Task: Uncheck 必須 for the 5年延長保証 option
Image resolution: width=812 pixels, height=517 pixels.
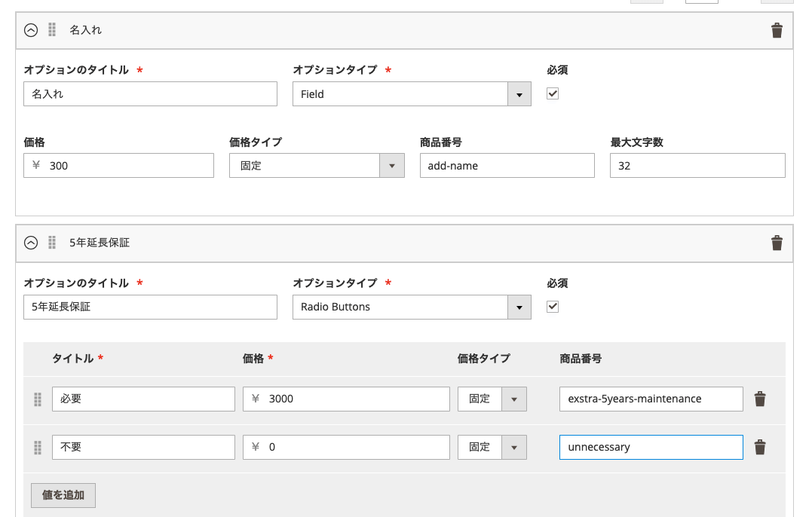Action: 552,307
